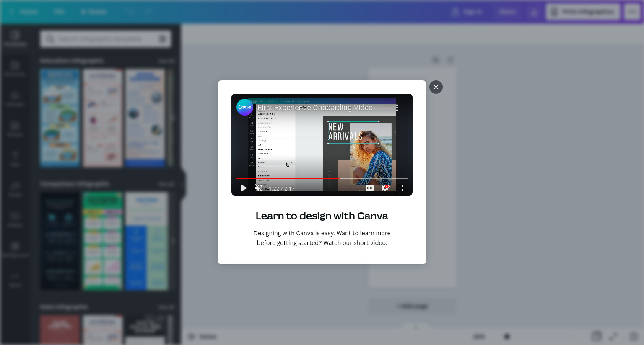Click the Learn to design with Canva heading
Image resolution: width=644 pixels, height=345 pixels.
tap(322, 216)
